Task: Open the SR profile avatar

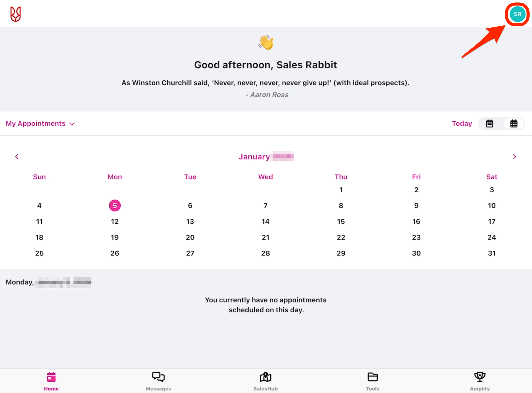Action: [517, 14]
